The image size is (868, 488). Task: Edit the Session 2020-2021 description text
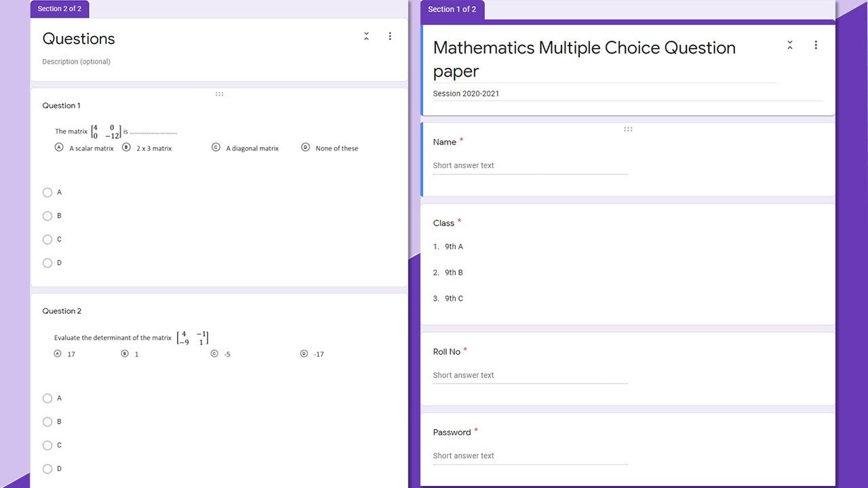click(466, 94)
